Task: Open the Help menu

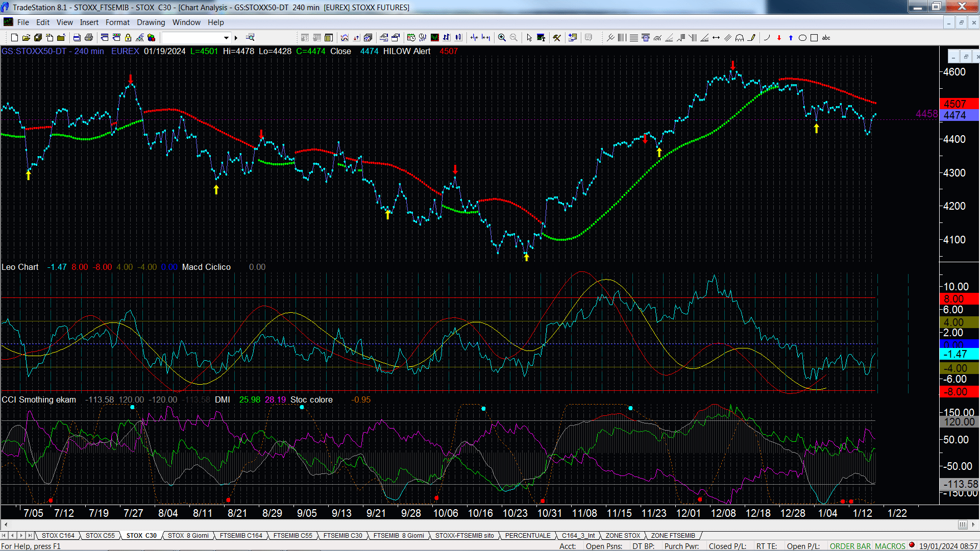Action: (x=216, y=22)
